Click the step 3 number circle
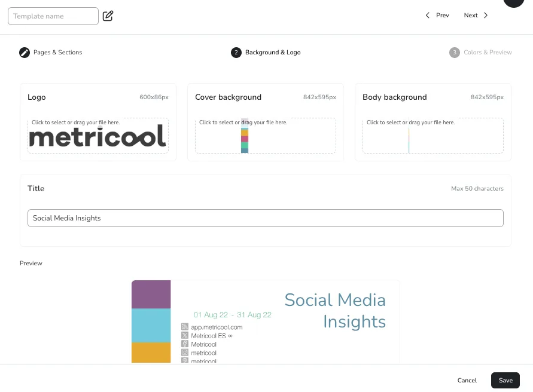This screenshot has height=392, width=533. (455, 53)
